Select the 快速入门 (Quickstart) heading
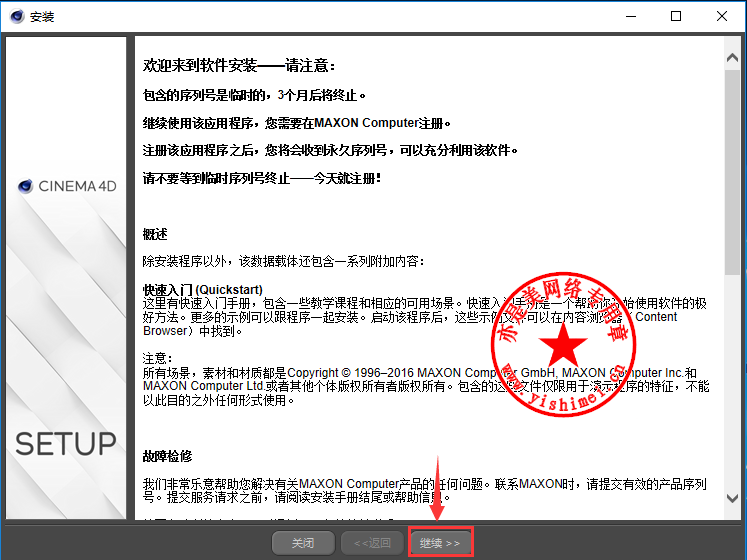The width and height of the screenshot is (747, 560). pyautogui.click(x=203, y=290)
